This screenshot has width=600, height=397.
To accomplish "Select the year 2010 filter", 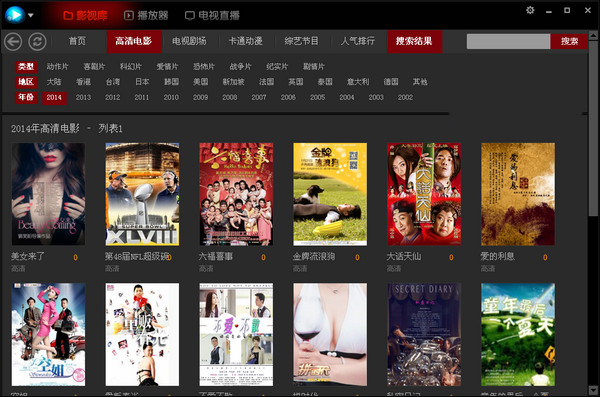I will tap(171, 98).
